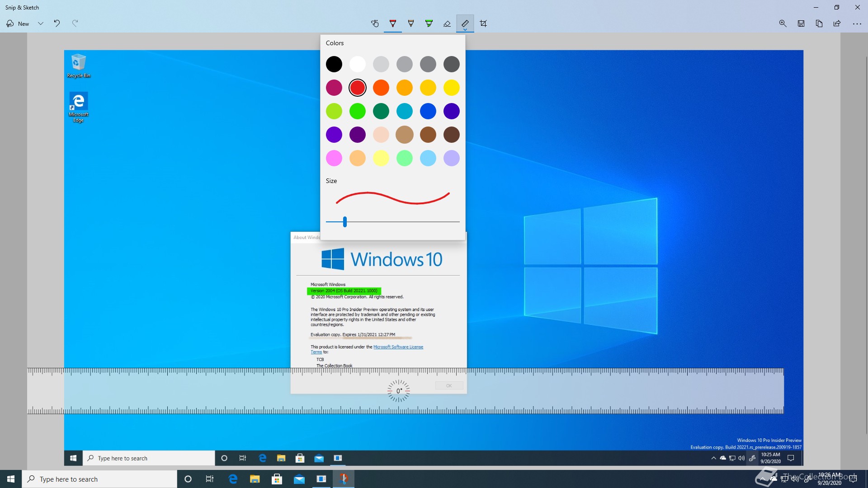Viewport: 868px width, 488px height.
Task: Pick the tan color swatch
Action: (x=405, y=135)
